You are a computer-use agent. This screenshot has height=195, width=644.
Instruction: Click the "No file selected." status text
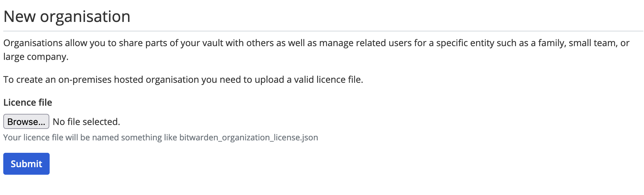87,122
